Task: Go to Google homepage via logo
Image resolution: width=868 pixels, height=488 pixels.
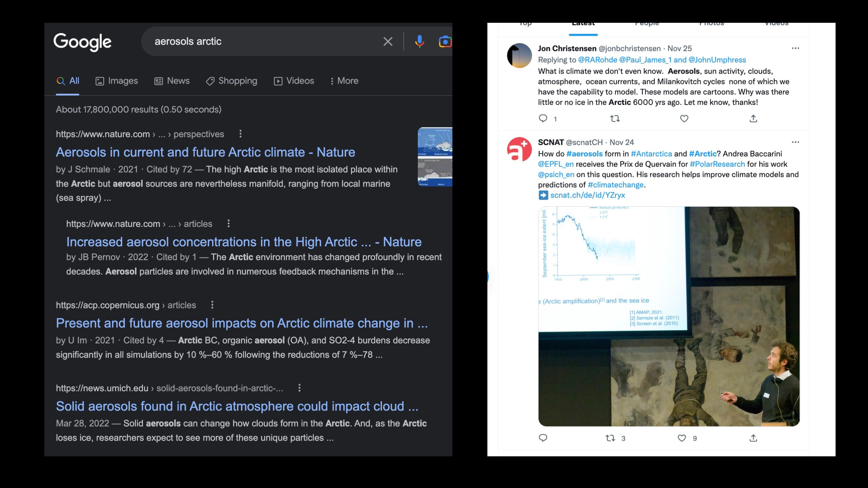Action: (x=82, y=42)
